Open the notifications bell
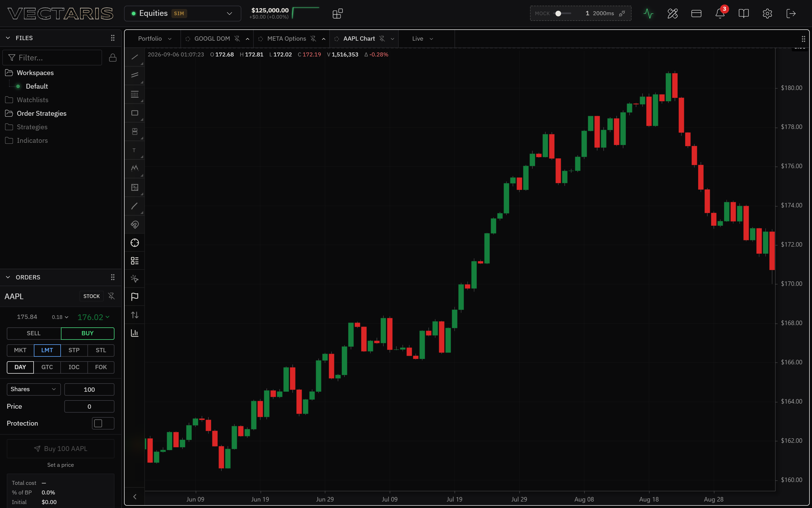The height and width of the screenshot is (508, 812). [x=720, y=14]
